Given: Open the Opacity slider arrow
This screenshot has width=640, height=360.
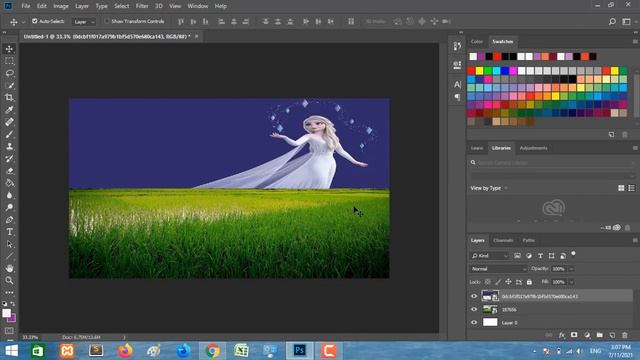Looking at the screenshot, I should 571,269.
